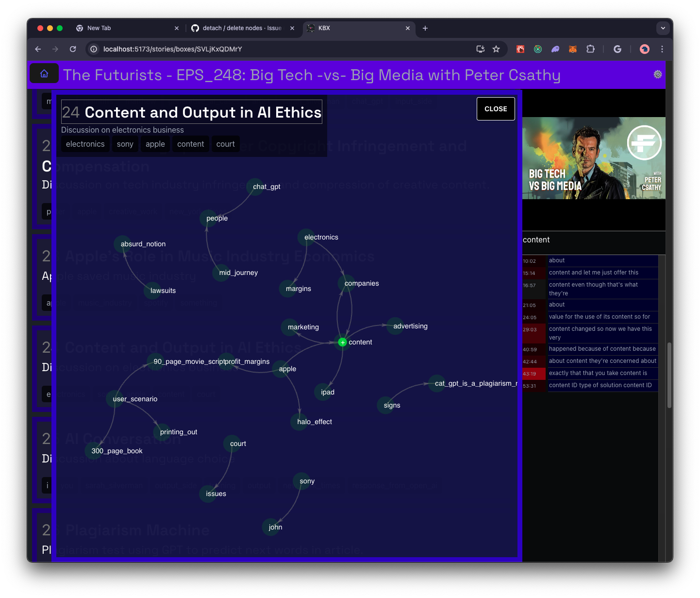Select the printing_out graph node
This screenshot has width=700, height=598.
pyautogui.click(x=162, y=432)
